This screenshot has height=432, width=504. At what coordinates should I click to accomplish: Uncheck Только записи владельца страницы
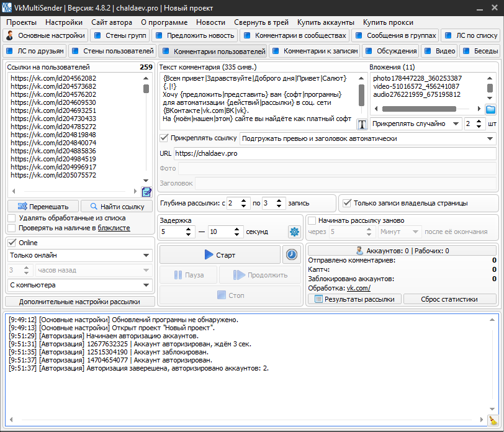click(347, 202)
